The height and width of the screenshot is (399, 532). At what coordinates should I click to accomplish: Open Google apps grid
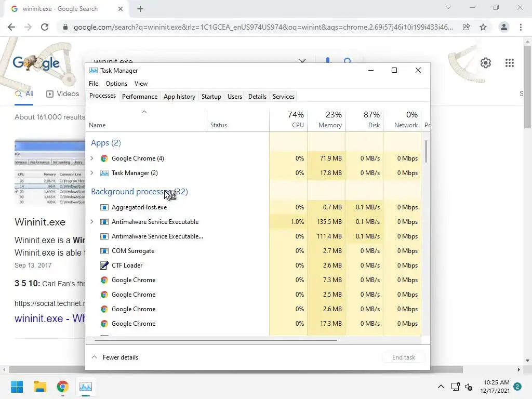pos(509,63)
